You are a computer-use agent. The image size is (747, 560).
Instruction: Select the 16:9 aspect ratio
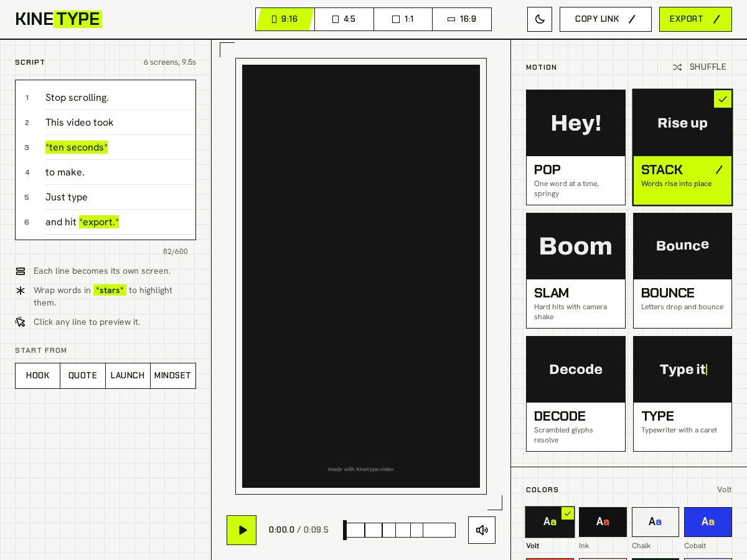point(462,19)
